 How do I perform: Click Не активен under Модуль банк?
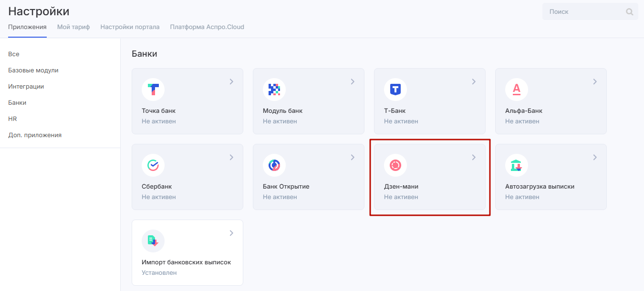pos(280,121)
